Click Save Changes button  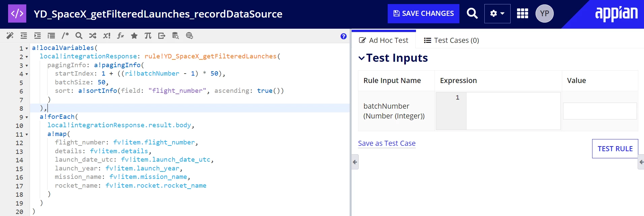coord(423,13)
